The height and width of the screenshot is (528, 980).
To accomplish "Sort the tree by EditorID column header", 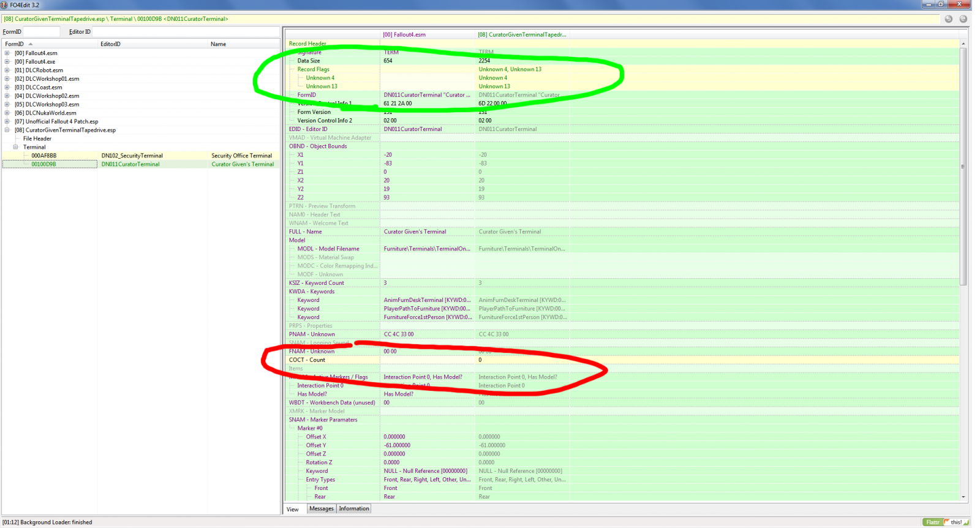I will pos(152,44).
